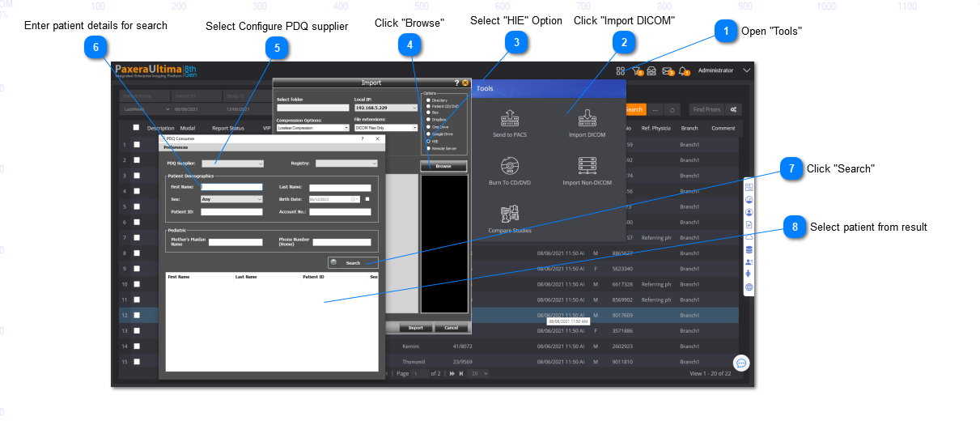Open the notifications bell icon
Image resolution: width=980 pixels, height=425 pixels.
pos(683,71)
